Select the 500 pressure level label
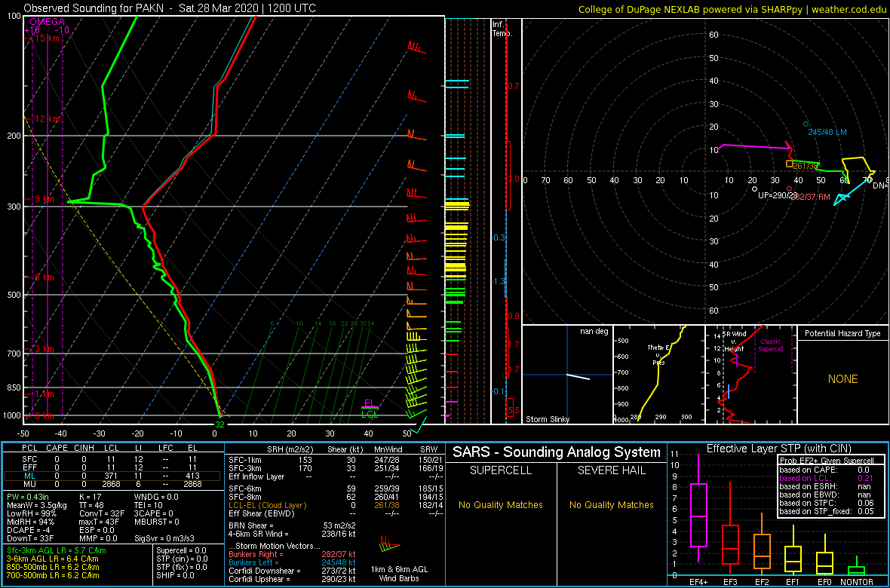890x588 pixels. click(14, 296)
